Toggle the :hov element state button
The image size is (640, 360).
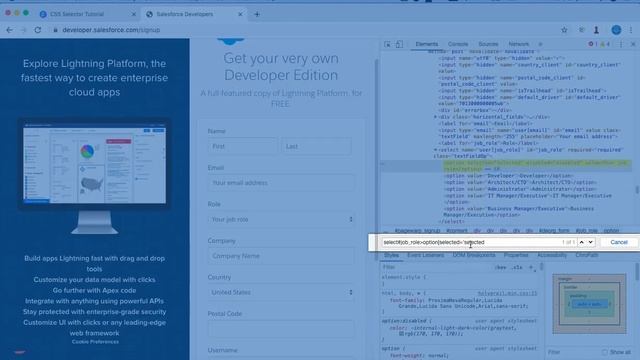(500, 267)
